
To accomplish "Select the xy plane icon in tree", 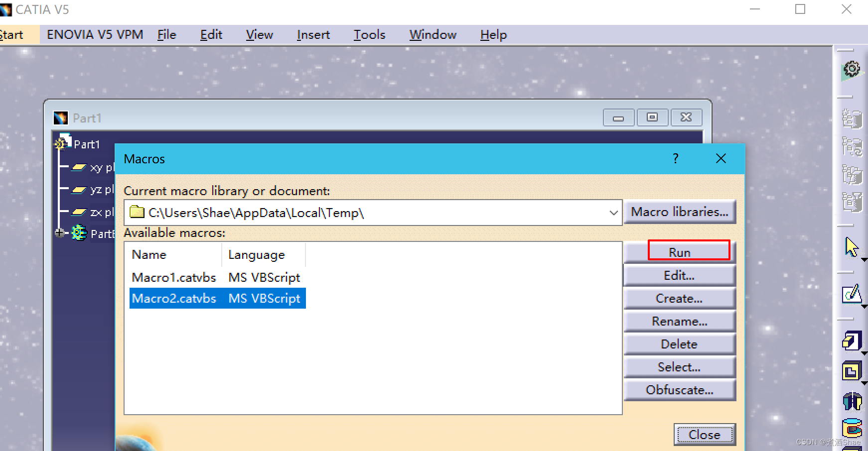I will click(x=79, y=168).
